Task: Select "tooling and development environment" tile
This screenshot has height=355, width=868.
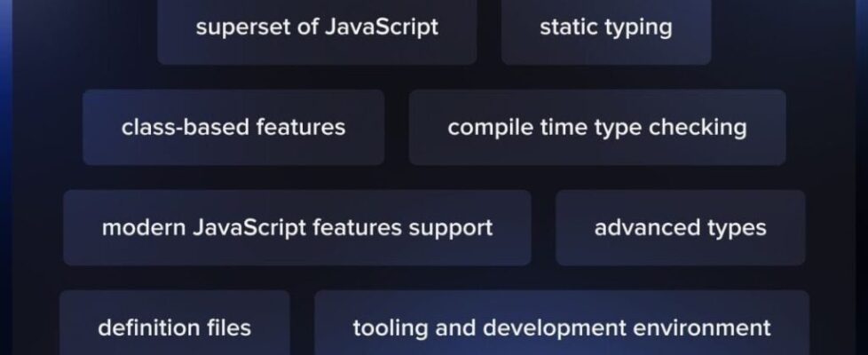Action: point(561,328)
